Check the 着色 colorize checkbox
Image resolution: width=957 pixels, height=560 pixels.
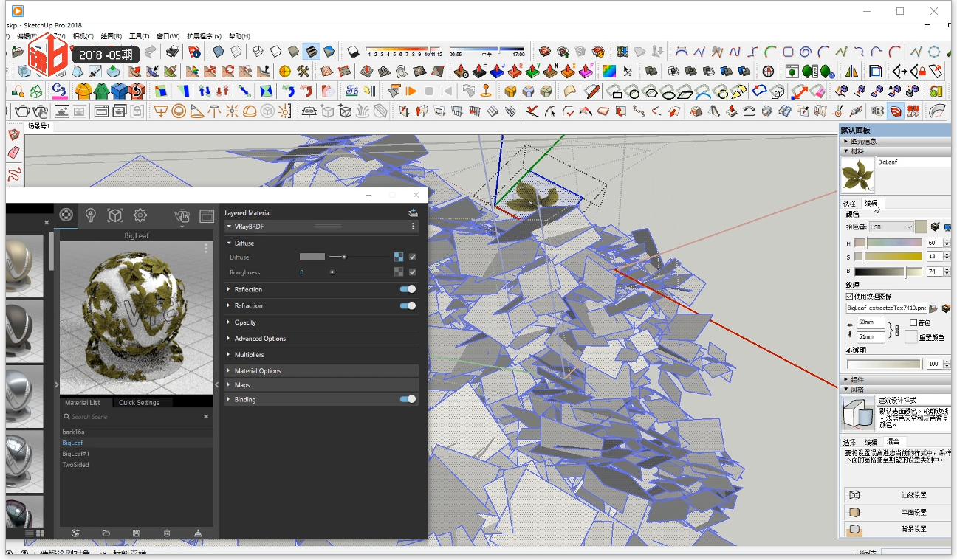(913, 322)
